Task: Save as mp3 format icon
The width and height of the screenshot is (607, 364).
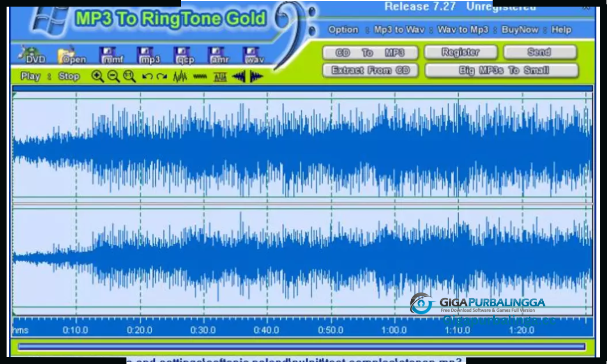Action: (148, 56)
